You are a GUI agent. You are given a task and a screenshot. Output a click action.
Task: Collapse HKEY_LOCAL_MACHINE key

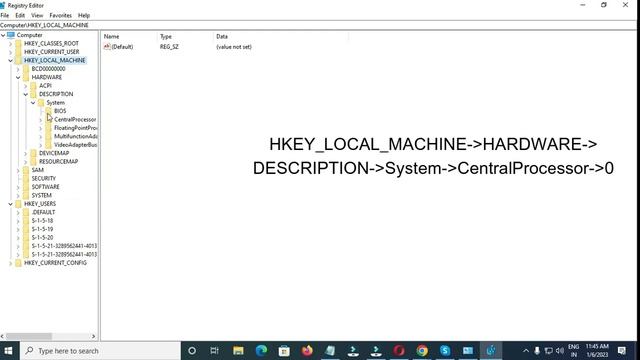click(11, 60)
